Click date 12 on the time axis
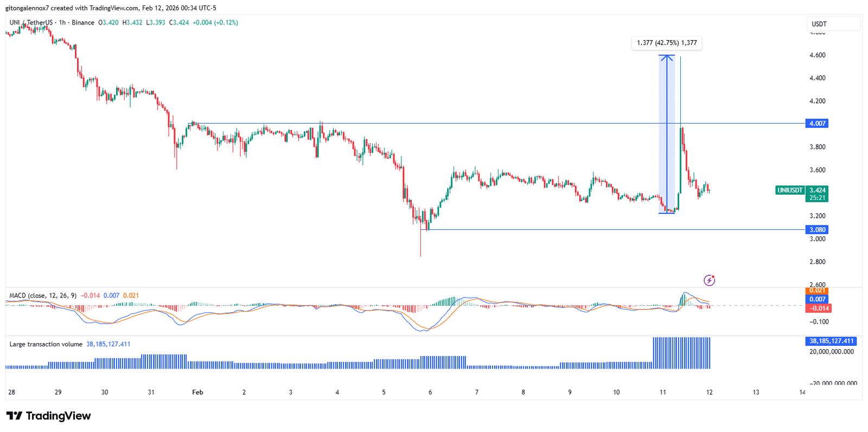This screenshot has width=868, height=432. (x=709, y=392)
